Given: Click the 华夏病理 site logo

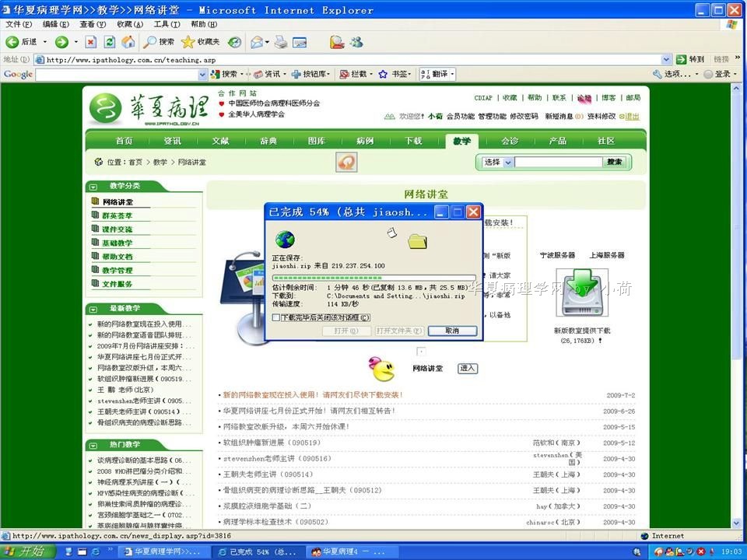Looking at the screenshot, I should tap(149, 109).
